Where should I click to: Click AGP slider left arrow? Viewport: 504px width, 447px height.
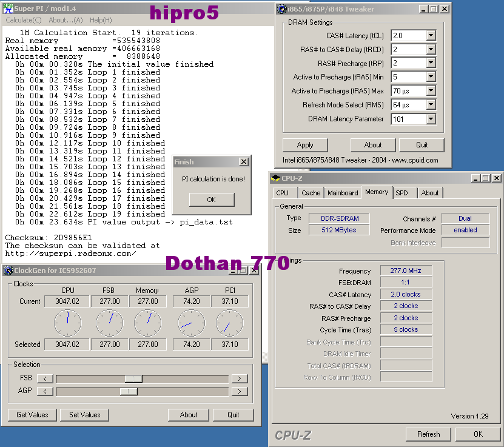tap(45, 391)
